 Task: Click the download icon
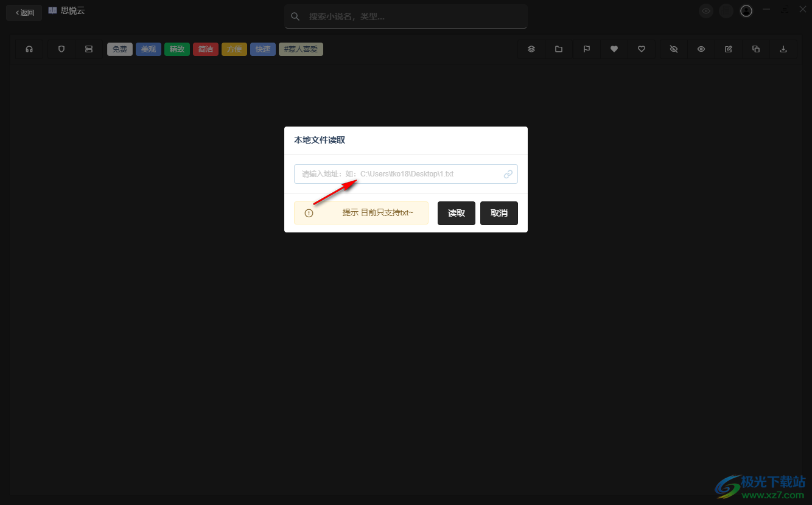click(x=783, y=49)
